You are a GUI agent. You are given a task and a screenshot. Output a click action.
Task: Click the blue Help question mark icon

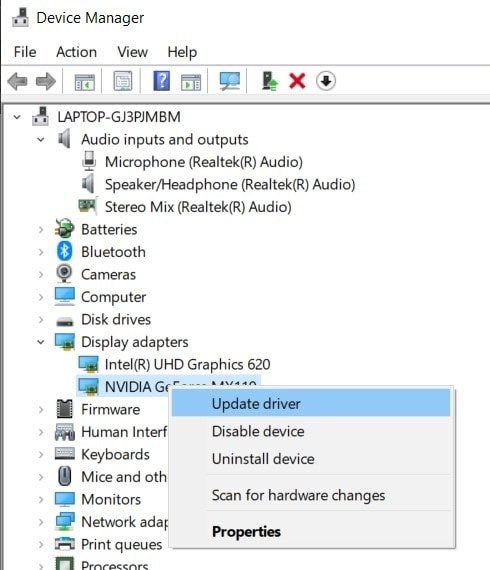[161, 81]
